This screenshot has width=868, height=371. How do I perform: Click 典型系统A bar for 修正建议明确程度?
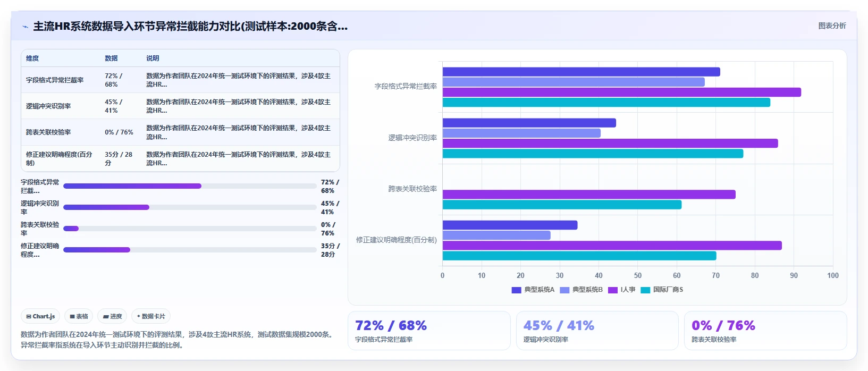[x=510, y=225]
